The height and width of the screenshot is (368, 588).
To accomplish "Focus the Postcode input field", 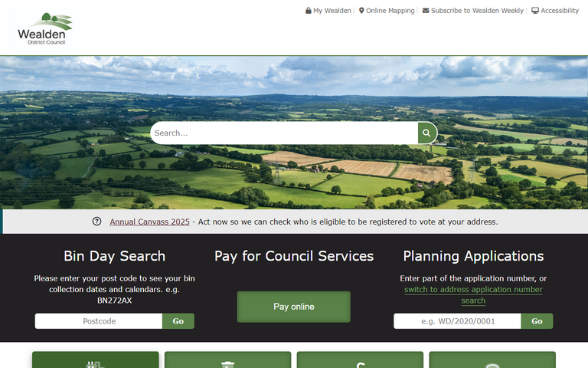I will click(99, 321).
